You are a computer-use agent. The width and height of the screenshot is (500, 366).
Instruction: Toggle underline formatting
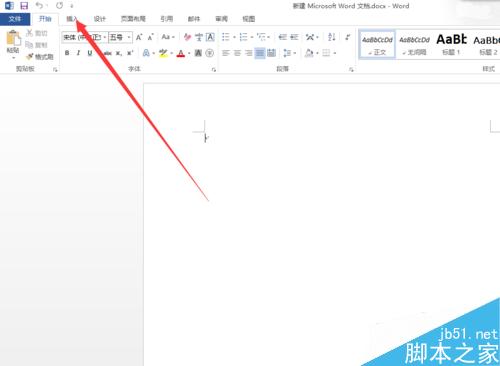tap(90, 53)
